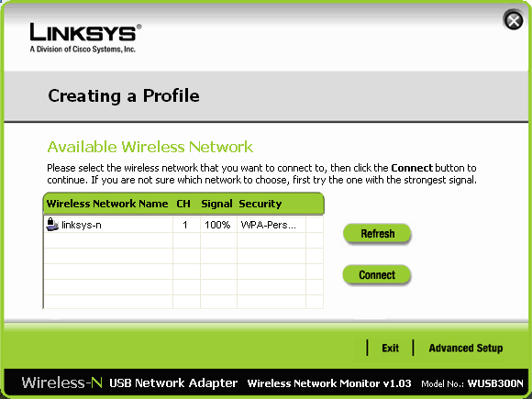Viewport: 532px width, 399px height.
Task: Click the CH column header
Action: (183, 204)
